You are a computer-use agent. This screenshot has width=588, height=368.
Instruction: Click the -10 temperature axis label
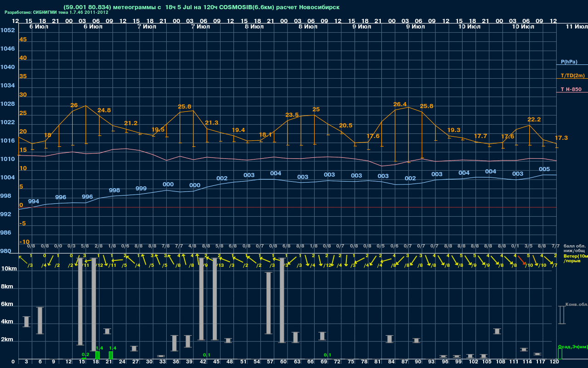click(24, 242)
